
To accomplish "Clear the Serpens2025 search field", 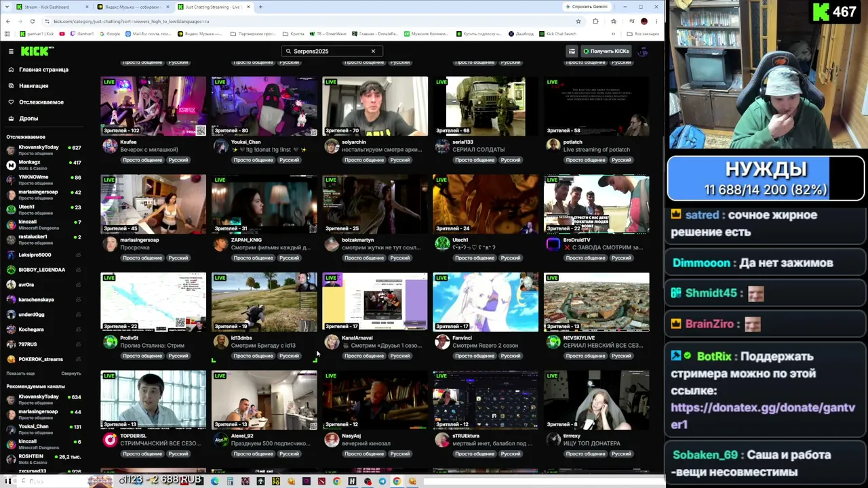I will (x=373, y=51).
